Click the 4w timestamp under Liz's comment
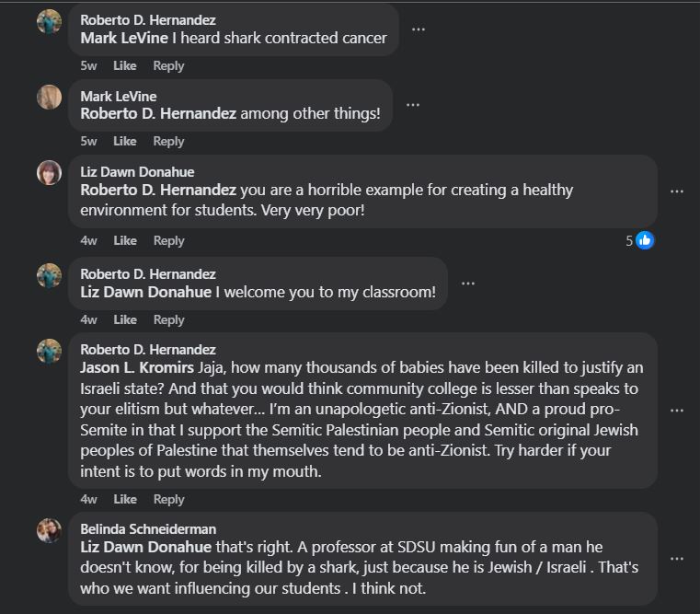This screenshot has width=700, height=614. [88, 240]
